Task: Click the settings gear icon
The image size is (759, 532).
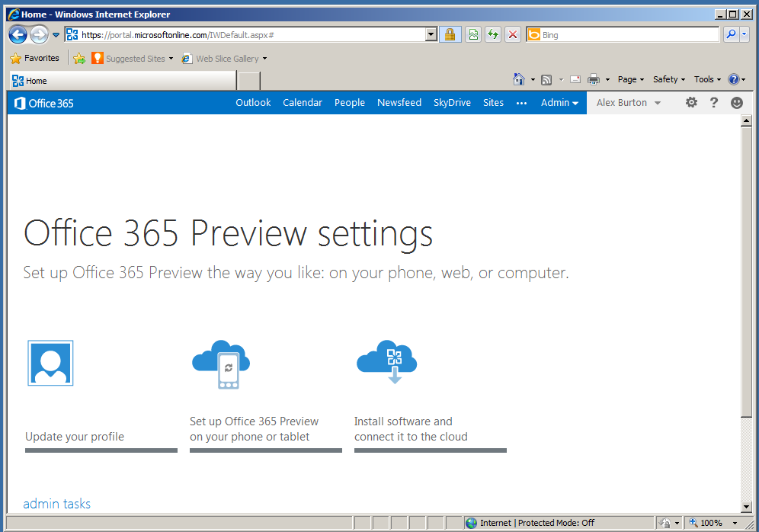Action: click(x=691, y=102)
